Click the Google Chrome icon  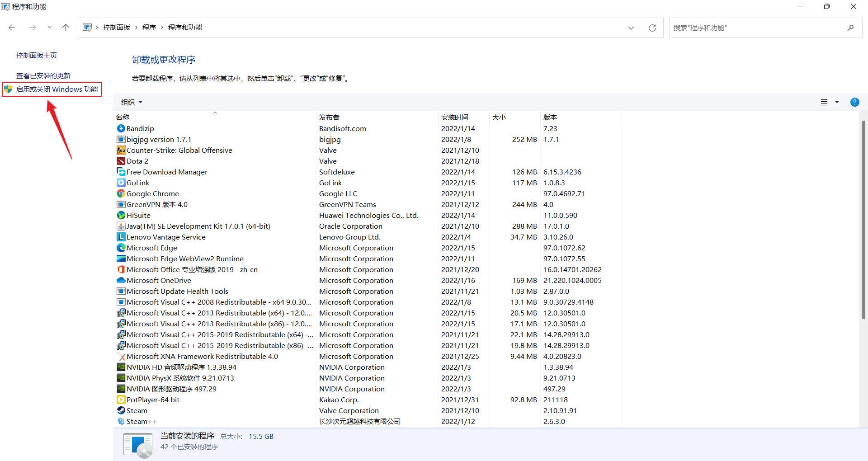[121, 193]
